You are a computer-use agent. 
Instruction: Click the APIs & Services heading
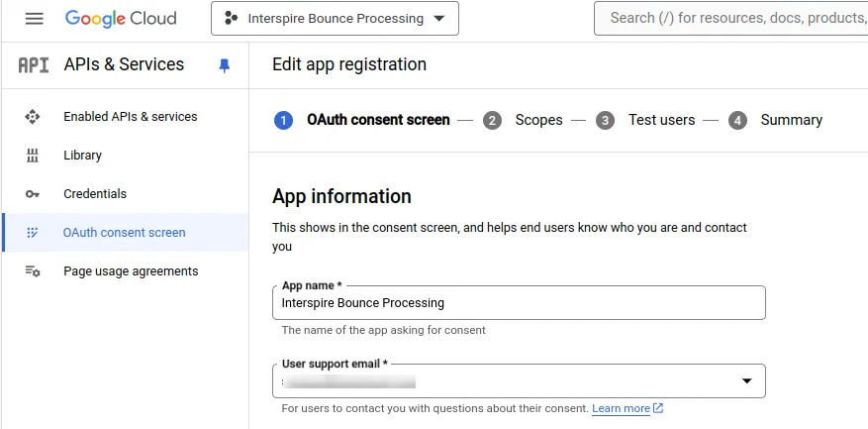(124, 64)
